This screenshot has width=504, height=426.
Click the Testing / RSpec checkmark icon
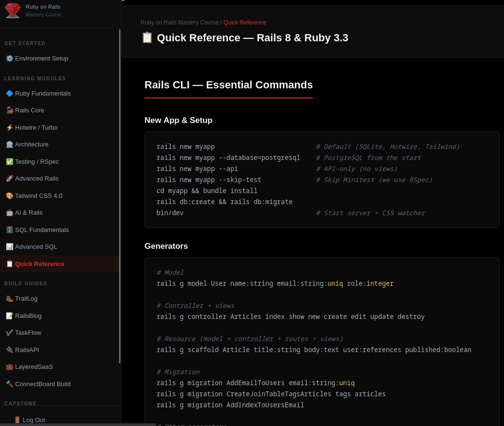point(10,162)
